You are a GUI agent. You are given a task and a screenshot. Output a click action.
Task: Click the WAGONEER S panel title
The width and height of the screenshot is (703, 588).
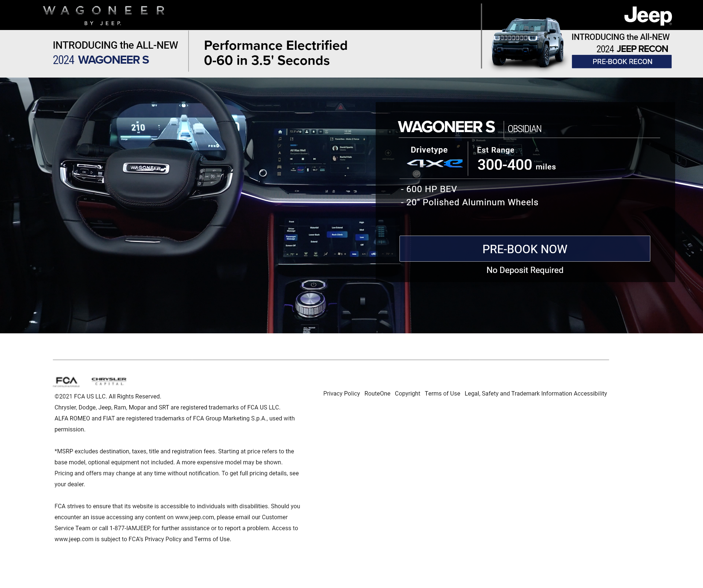(446, 127)
